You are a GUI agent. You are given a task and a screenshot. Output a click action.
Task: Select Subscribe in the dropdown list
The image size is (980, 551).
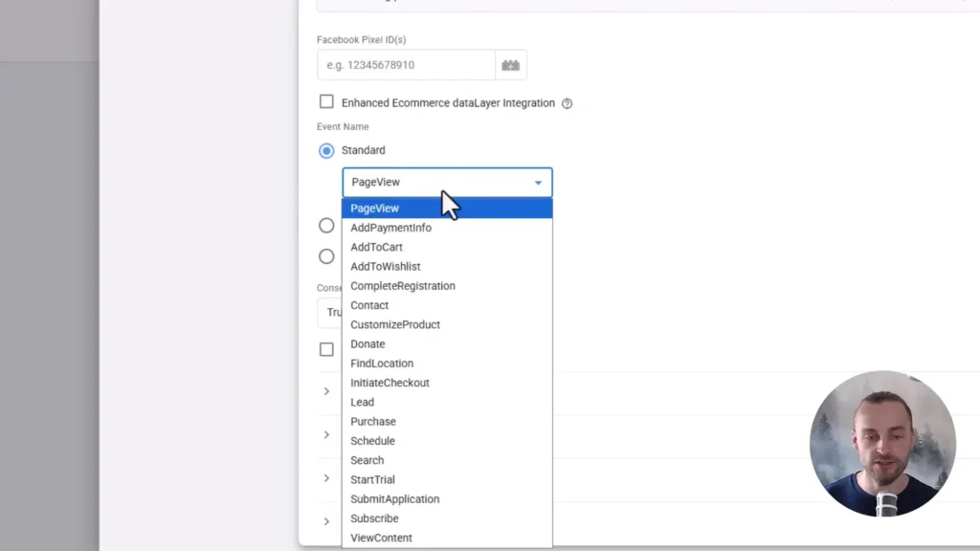(447, 518)
